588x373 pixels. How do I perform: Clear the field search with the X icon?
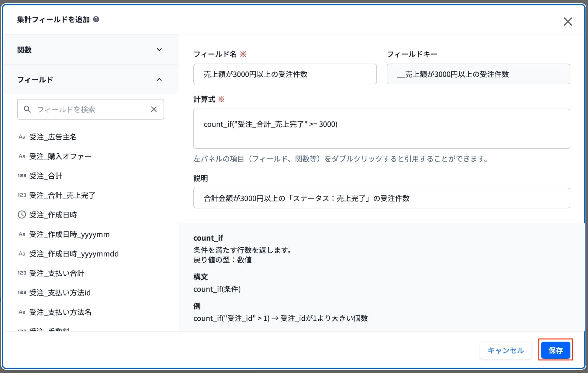pos(154,109)
